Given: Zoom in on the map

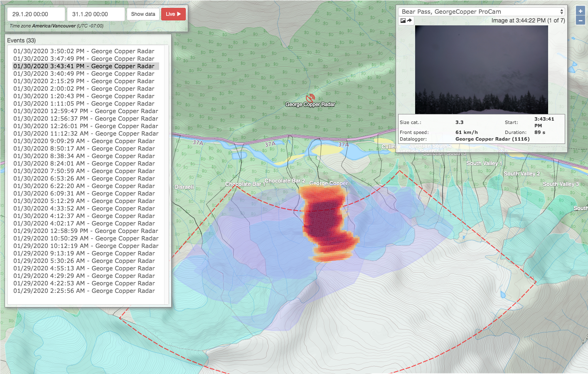Looking at the screenshot, I should [x=581, y=11].
